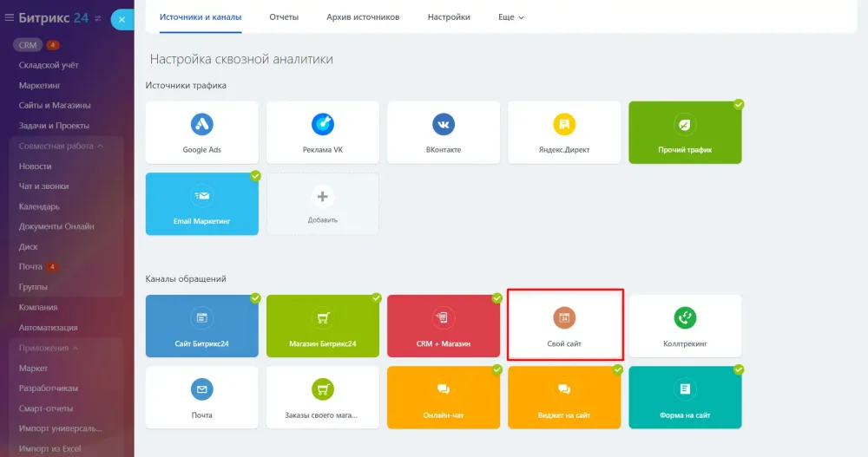Open the CRM + Магазин channel icon
The height and width of the screenshot is (457, 868).
[x=444, y=317]
